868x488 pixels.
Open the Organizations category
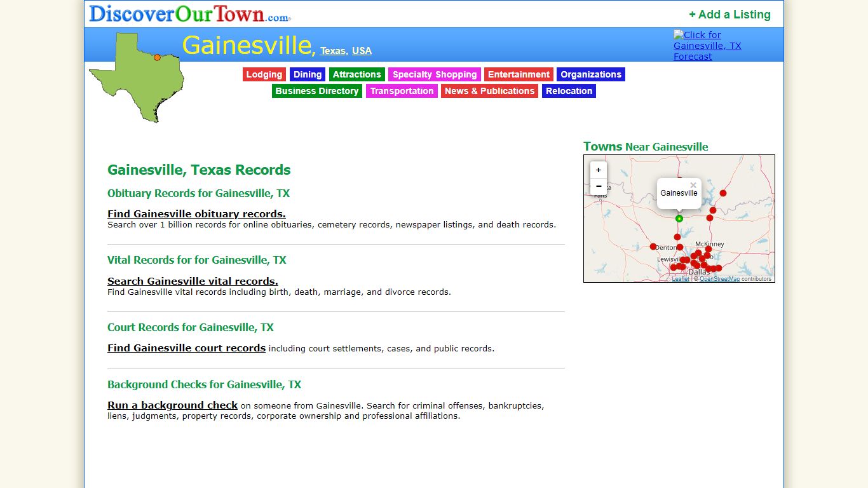[x=591, y=74]
